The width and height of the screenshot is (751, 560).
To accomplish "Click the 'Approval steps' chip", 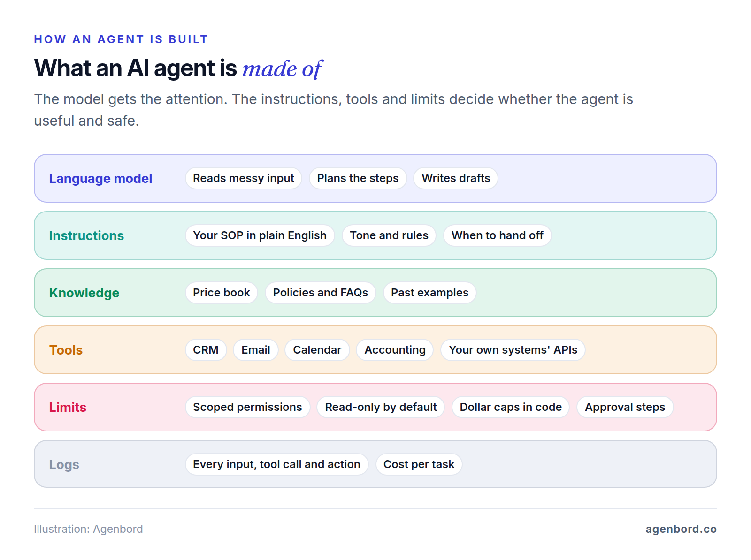I will click(x=625, y=407).
